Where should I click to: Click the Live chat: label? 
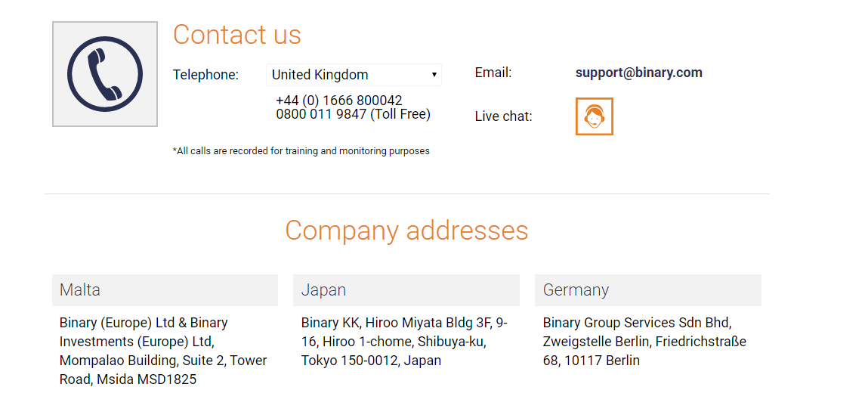504,116
